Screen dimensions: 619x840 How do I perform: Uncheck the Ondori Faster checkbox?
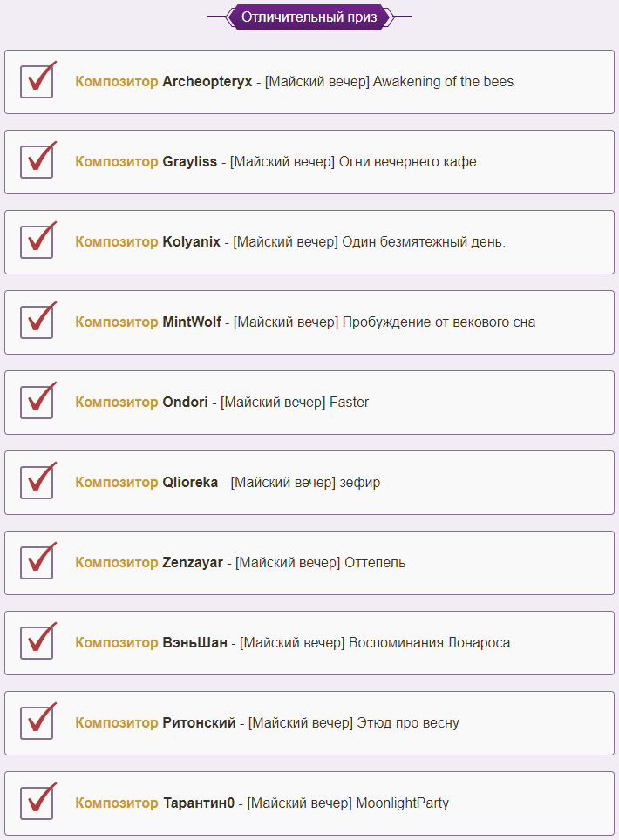pyautogui.click(x=37, y=402)
